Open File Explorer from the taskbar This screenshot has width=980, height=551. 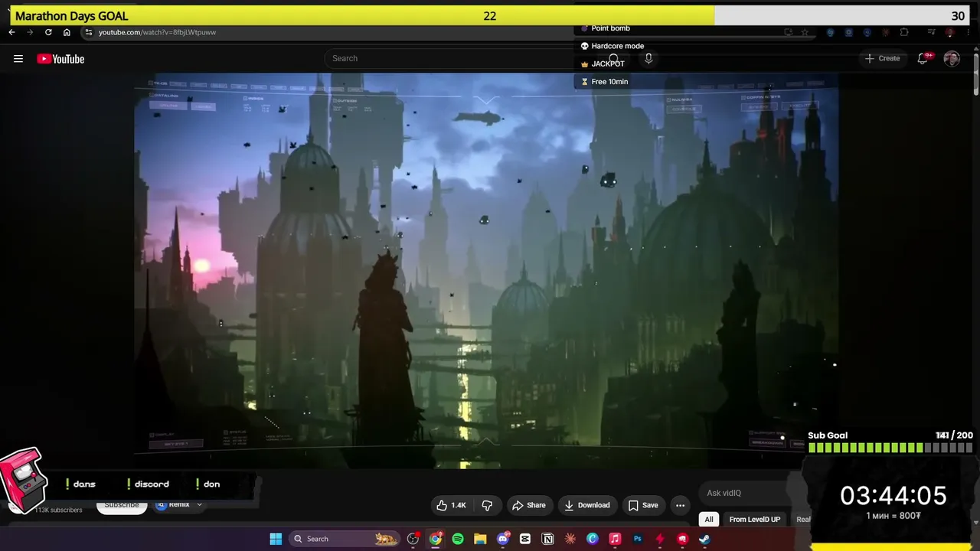pyautogui.click(x=480, y=539)
